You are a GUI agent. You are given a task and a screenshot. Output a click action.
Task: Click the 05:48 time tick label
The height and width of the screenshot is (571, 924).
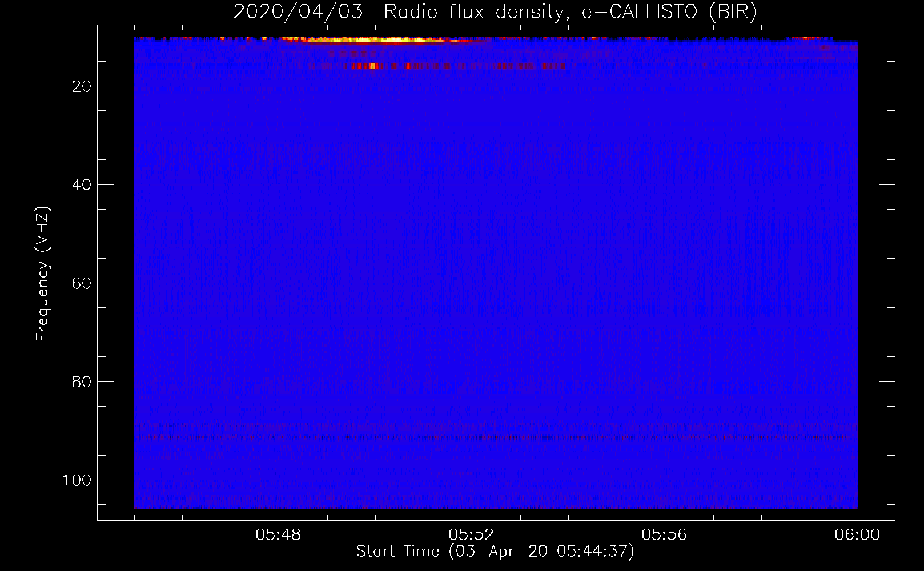tap(278, 535)
